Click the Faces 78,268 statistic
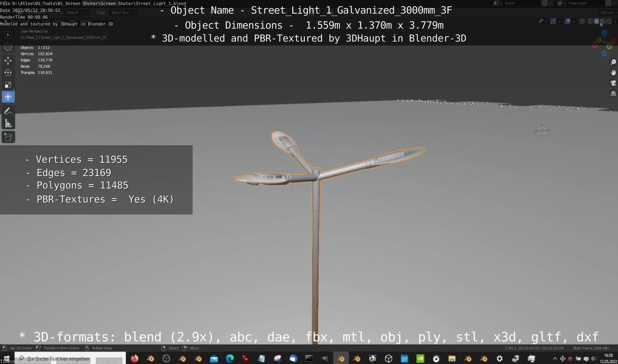Viewport: 618px width, 364px height. coord(35,66)
